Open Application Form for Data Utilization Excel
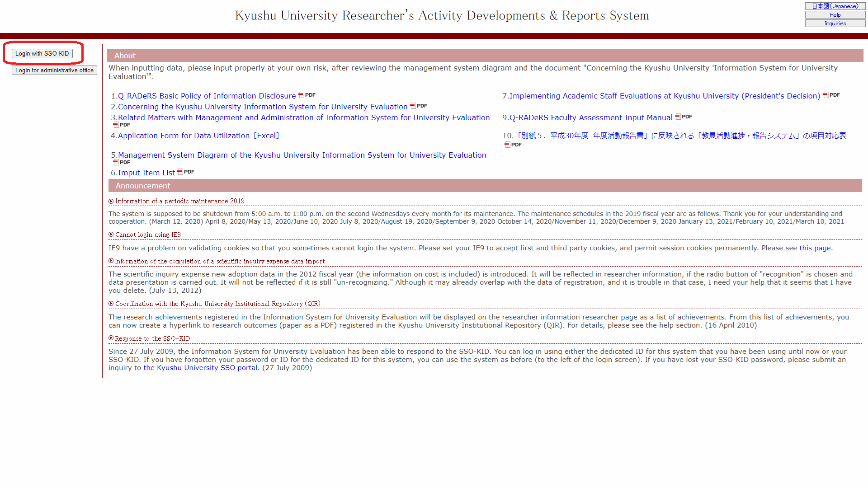 click(x=198, y=136)
